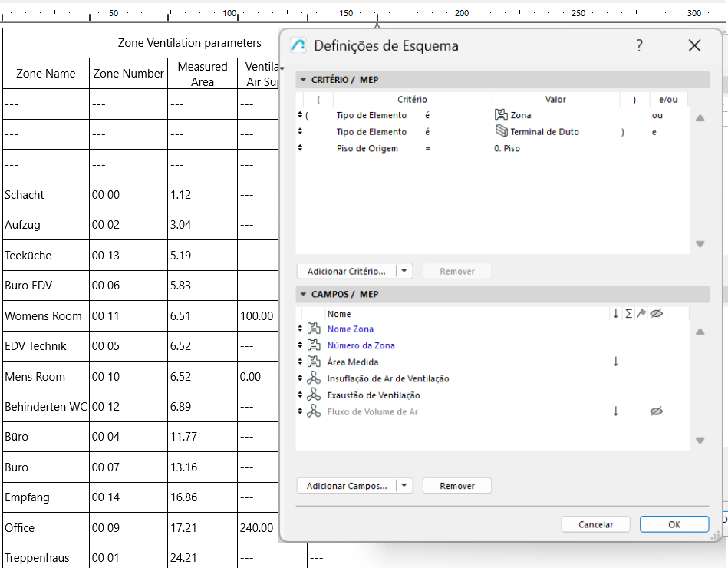Click the reorder handle of Nome Zona field
The width and height of the screenshot is (728, 568).
point(300,329)
